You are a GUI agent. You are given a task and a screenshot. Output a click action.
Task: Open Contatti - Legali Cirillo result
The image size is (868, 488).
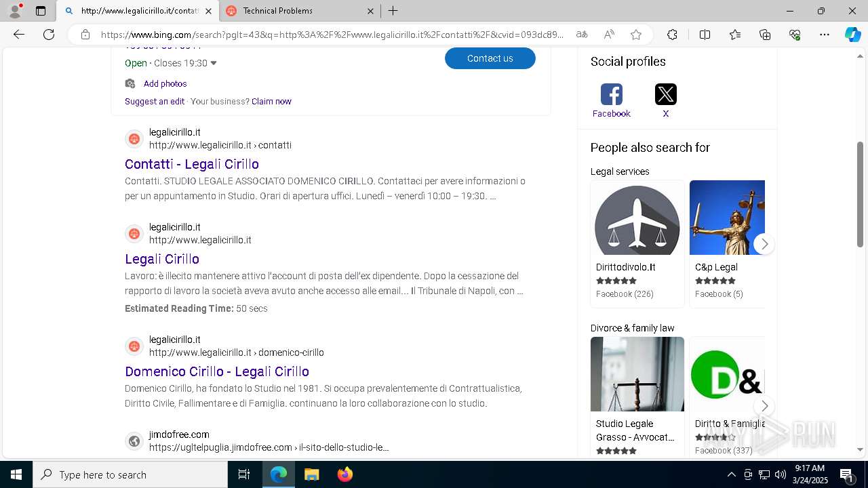[x=192, y=164]
